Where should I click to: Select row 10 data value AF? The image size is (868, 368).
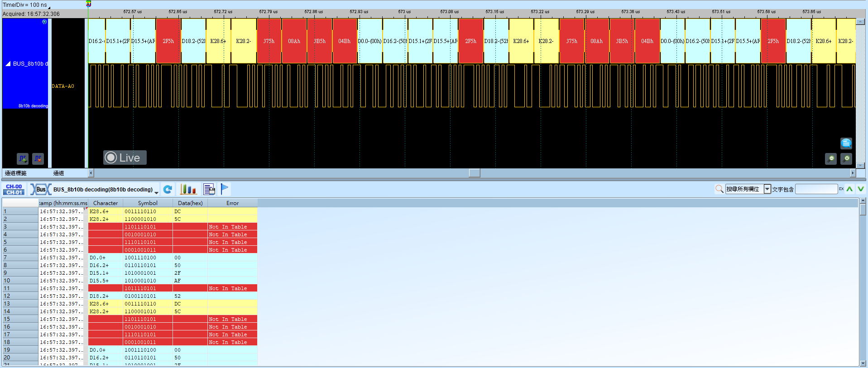coord(190,281)
